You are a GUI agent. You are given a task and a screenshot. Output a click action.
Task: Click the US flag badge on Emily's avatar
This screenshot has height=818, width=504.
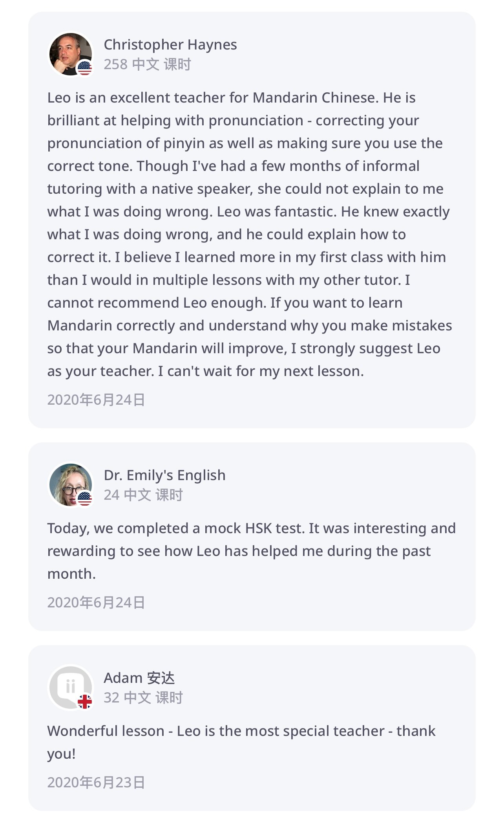85,499
